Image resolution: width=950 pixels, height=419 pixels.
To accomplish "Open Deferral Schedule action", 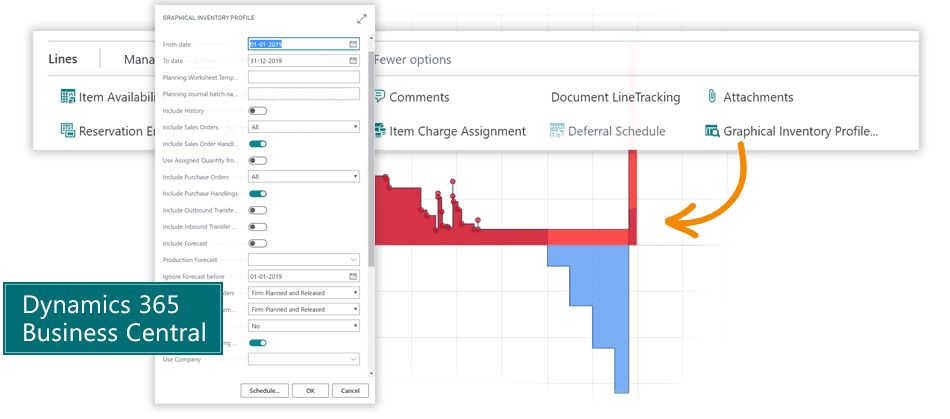I will point(617,131).
